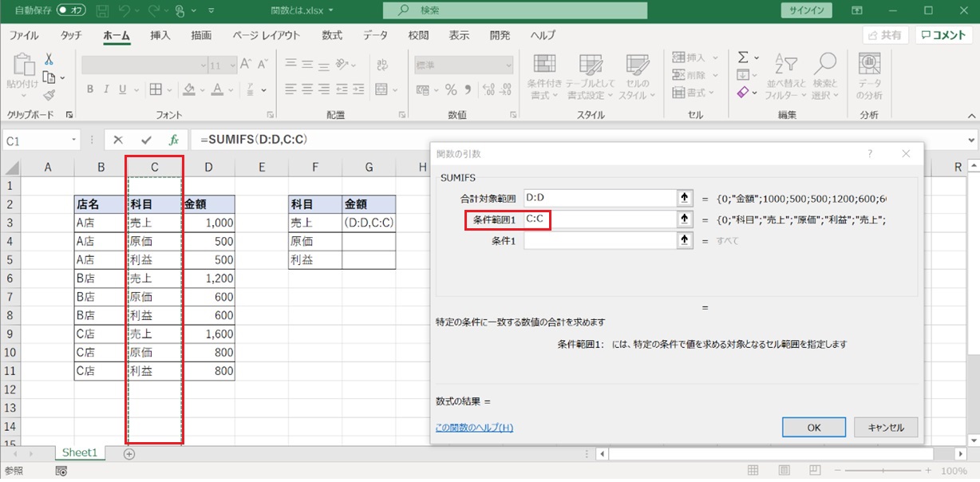The height and width of the screenshot is (482, 980).
Task: Open the number format 標準 dropdown
Action: [508, 65]
